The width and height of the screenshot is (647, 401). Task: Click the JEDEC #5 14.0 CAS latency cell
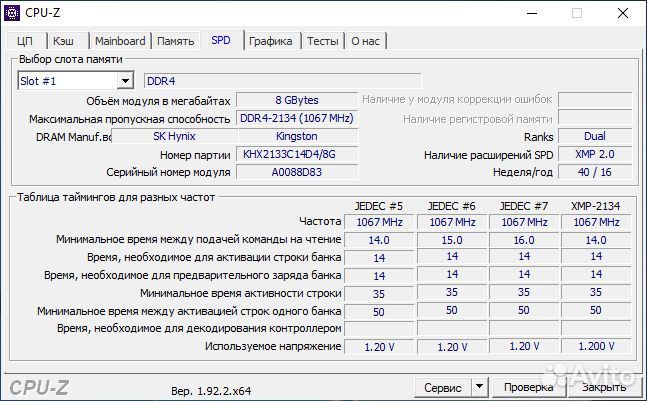[x=379, y=240]
